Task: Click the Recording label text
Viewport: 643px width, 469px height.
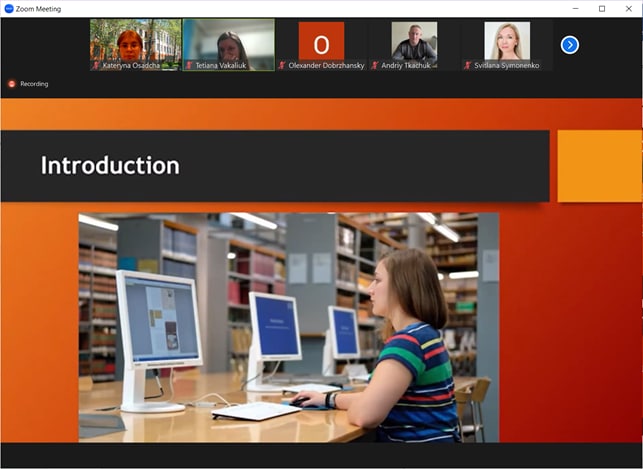Action: coord(34,84)
